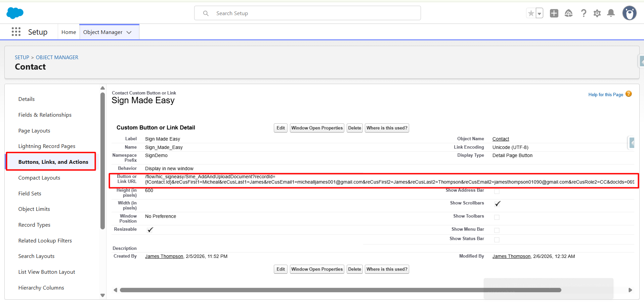Toggle the Show Menu Bar checkbox
This screenshot has height=304, width=644.
click(x=497, y=230)
